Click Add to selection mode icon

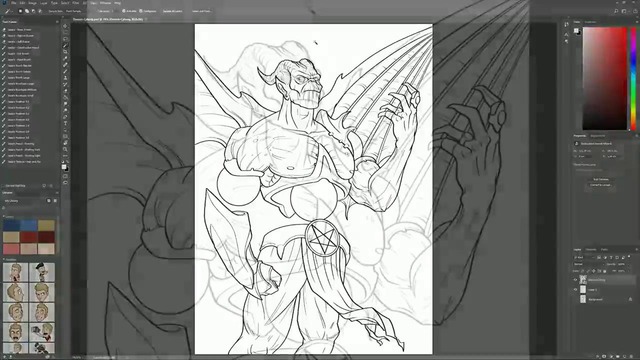coord(27,11)
